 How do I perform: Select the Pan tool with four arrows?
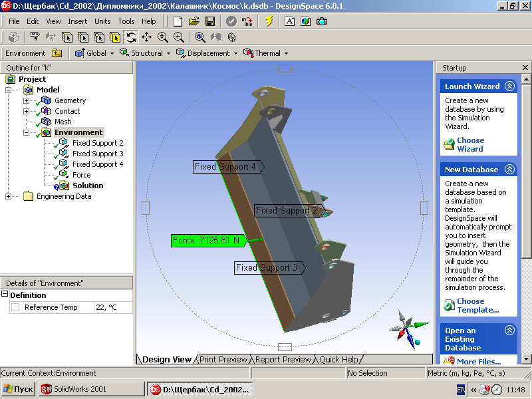[x=147, y=37]
